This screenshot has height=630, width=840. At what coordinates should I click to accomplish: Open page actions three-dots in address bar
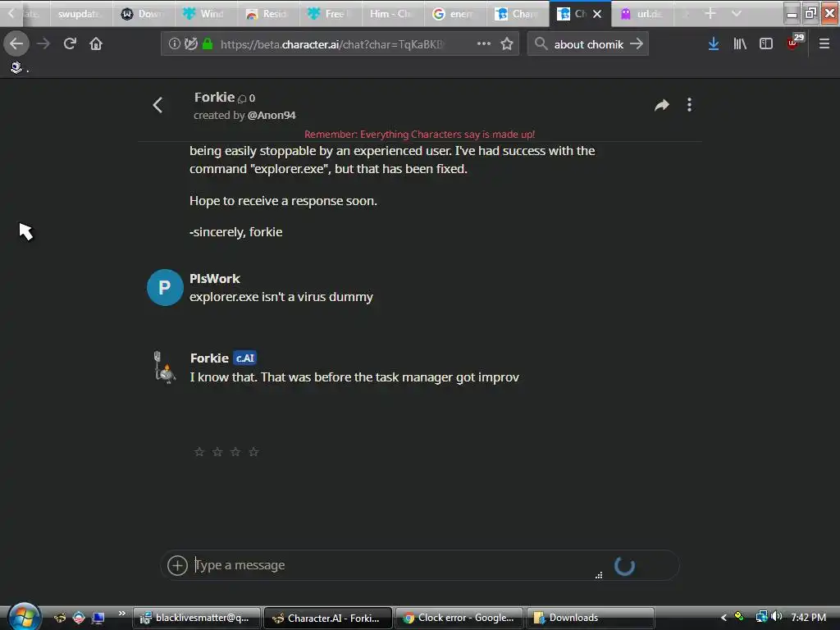point(484,43)
